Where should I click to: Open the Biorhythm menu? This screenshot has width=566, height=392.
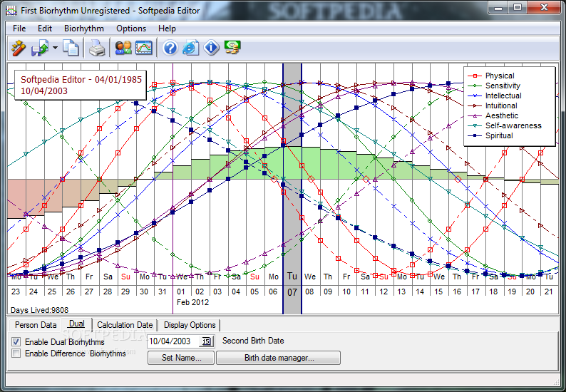click(x=83, y=29)
